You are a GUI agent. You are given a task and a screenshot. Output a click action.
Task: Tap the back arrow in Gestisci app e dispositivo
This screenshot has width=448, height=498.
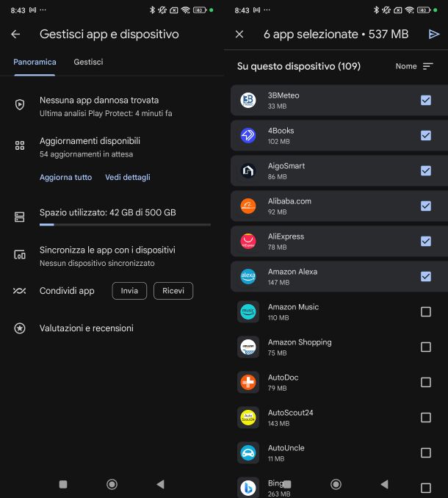tap(15, 34)
